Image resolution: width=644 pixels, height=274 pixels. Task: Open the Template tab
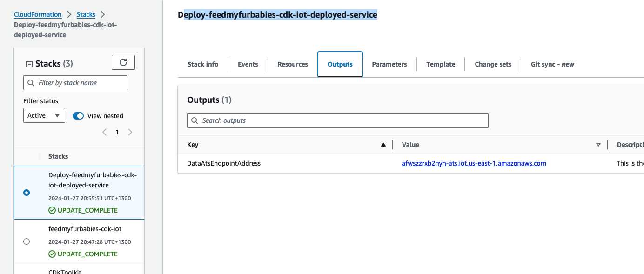(441, 64)
